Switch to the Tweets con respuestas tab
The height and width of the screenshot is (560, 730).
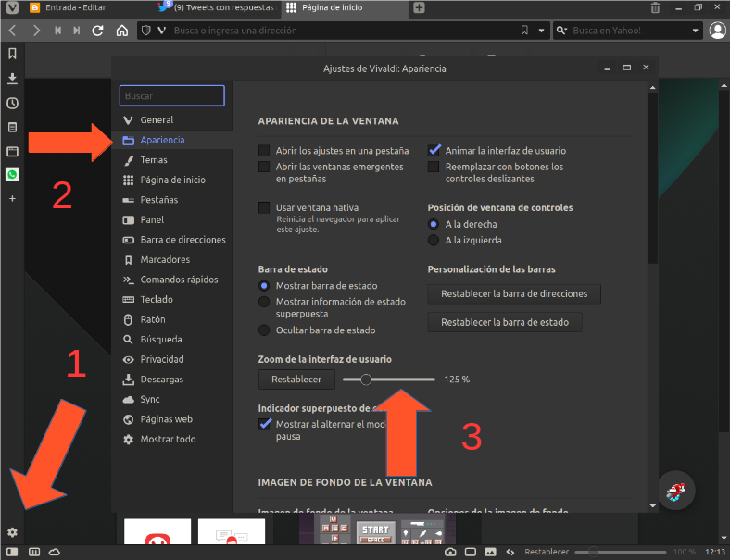pyautogui.click(x=217, y=7)
